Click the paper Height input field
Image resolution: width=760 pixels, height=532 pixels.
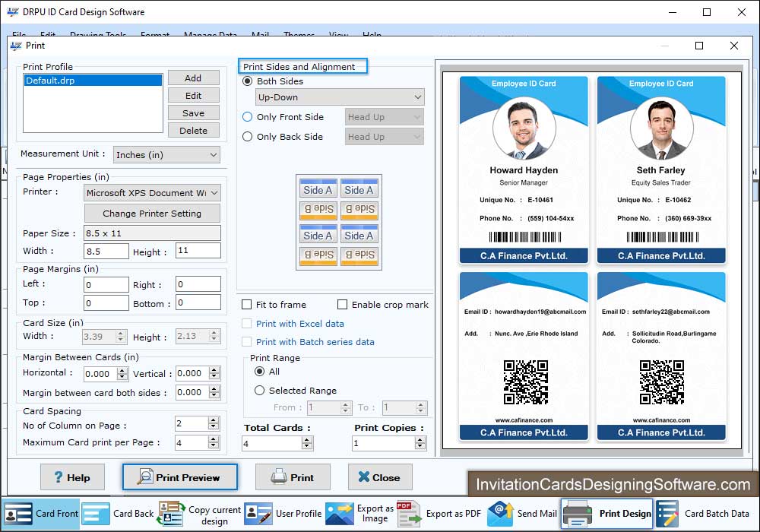click(198, 251)
